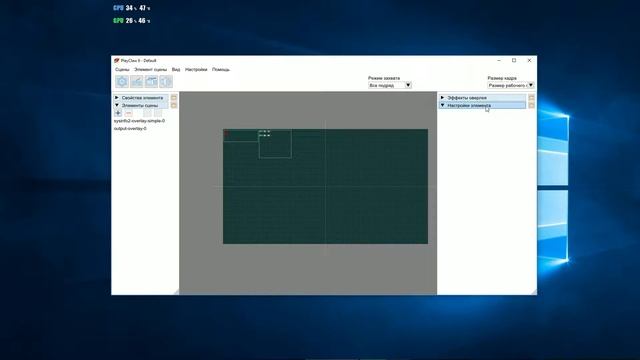This screenshot has height=360, width=640.
Task: Maximize the PlayClaw window
Action: coord(514,60)
